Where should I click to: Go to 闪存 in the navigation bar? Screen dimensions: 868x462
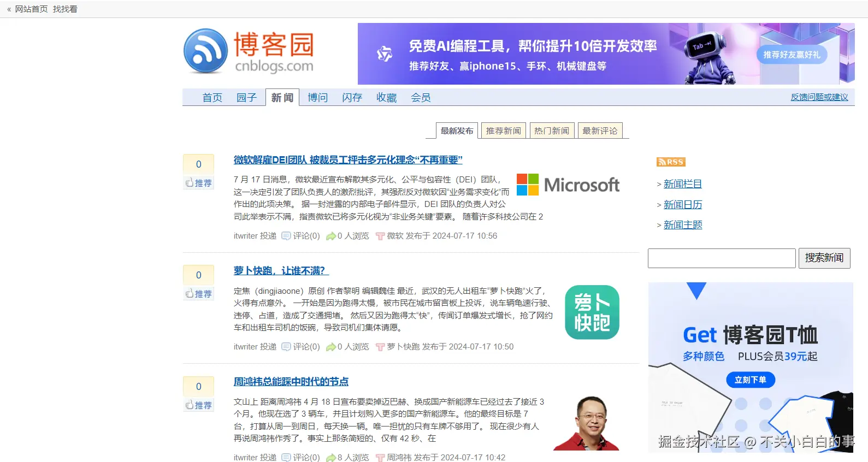point(352,98)
